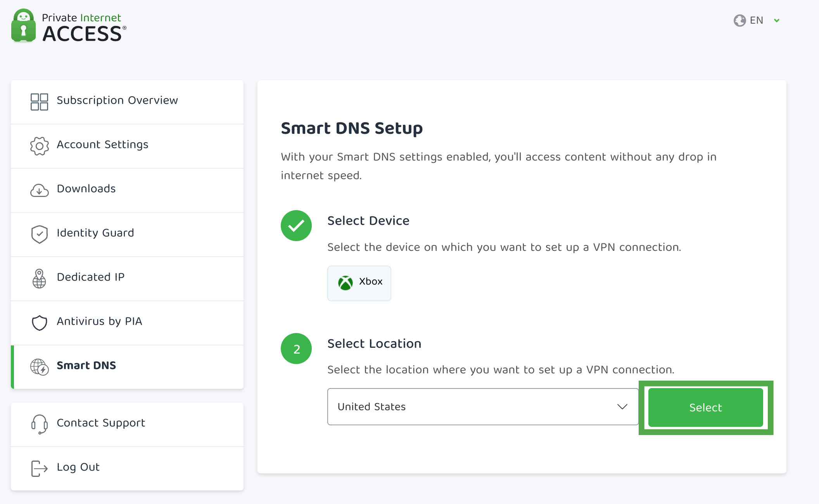Click Log Out
The image size is (819, 504).
(x=127, y=469)
